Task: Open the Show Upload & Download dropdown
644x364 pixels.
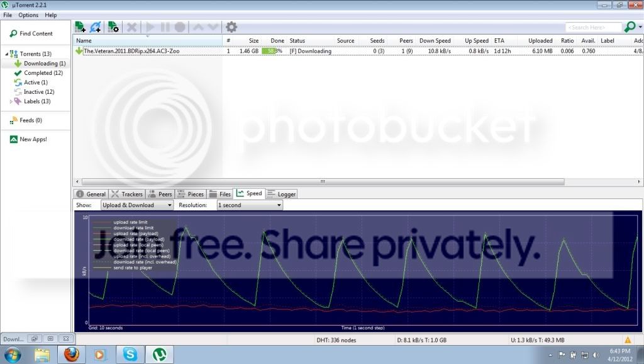Action: 136,205
